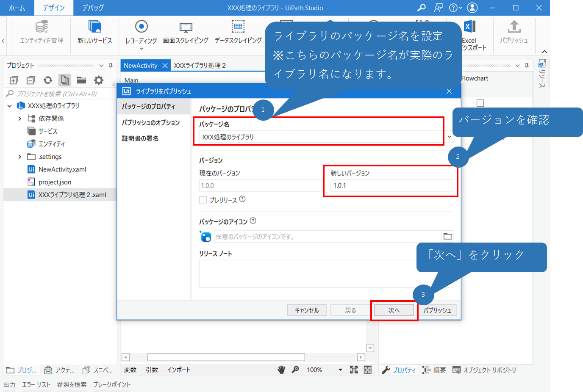Image resolution: width=583 pixels, height=392 pixels.
Task: Open project folder in file explorer
Action: coord(82,80)
